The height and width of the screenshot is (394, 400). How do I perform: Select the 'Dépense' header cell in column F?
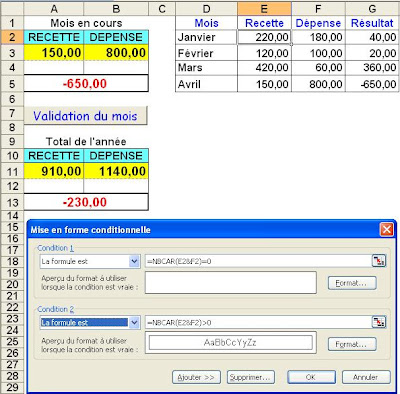point(318,23)
